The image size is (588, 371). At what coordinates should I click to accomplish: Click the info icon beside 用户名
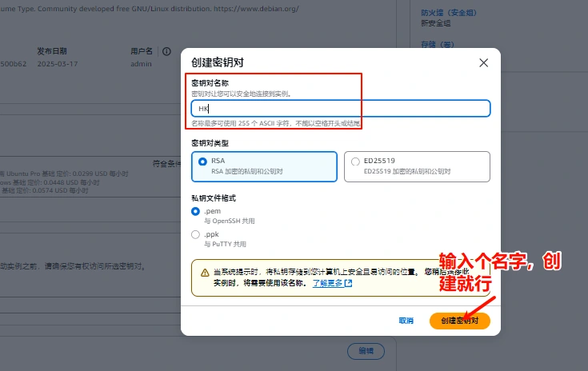tap(166, 51)
